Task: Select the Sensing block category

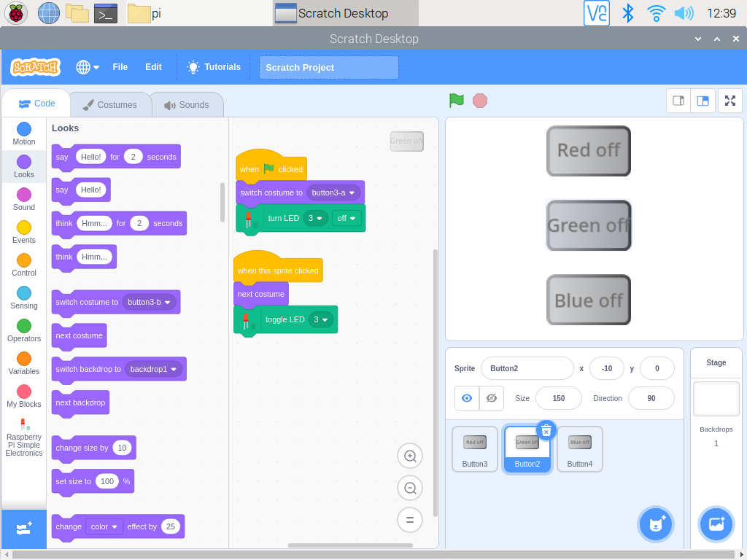Action: 24,298
